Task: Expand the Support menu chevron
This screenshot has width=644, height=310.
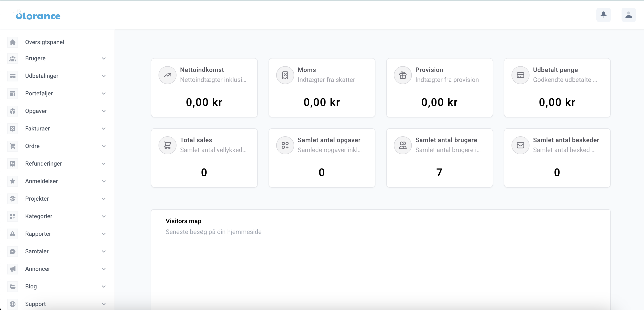Action: [x=104, y=304]
